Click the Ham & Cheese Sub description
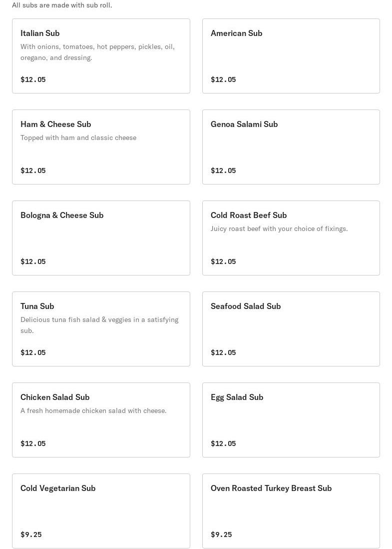Image resolution: width=392 pixels, height=549 pixels. (78, 137)
